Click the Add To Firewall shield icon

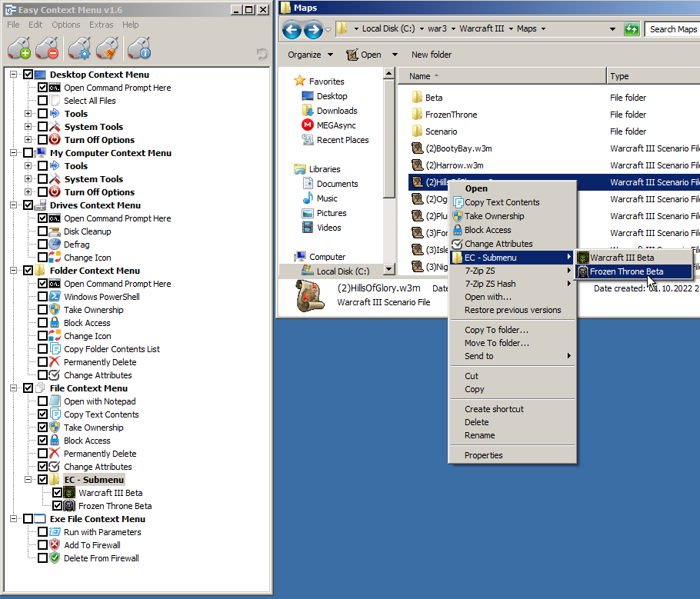(55, 545)
